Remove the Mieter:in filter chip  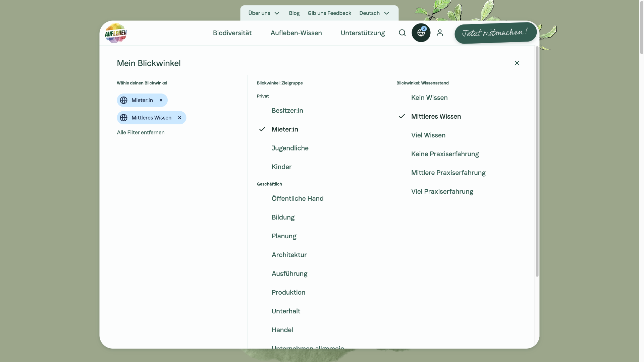pyautogui.click(x=161, y=100)
